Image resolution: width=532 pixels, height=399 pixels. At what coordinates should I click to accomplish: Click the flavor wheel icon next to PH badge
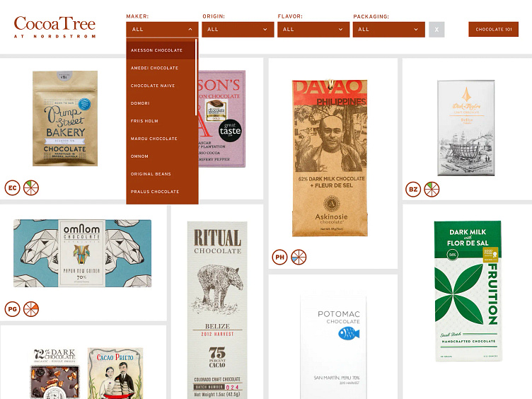coord(299,258)
